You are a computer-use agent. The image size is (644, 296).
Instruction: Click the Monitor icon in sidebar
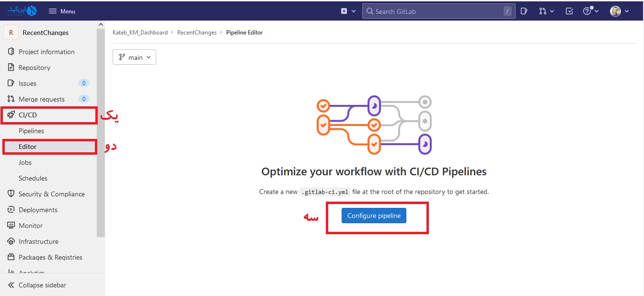tap(11, 226)
